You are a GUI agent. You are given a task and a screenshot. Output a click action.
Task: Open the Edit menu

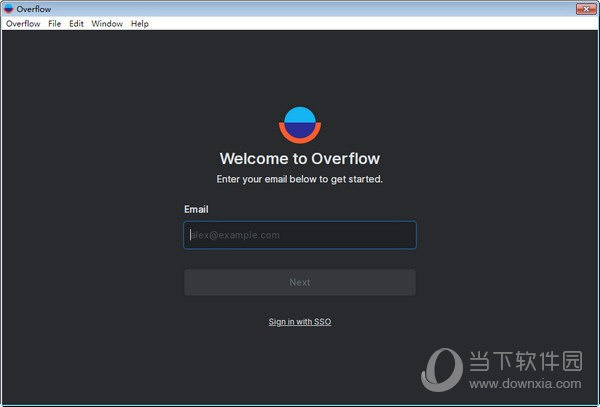point(76,24)
